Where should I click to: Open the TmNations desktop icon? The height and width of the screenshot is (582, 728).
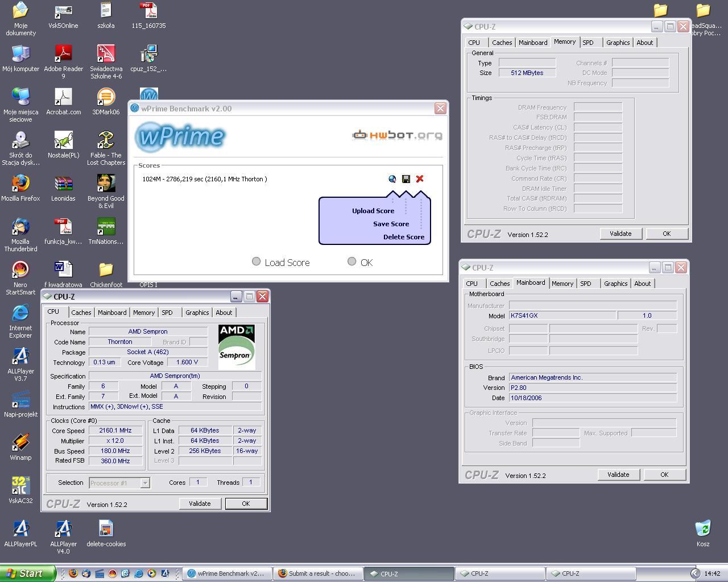point(106,231)
